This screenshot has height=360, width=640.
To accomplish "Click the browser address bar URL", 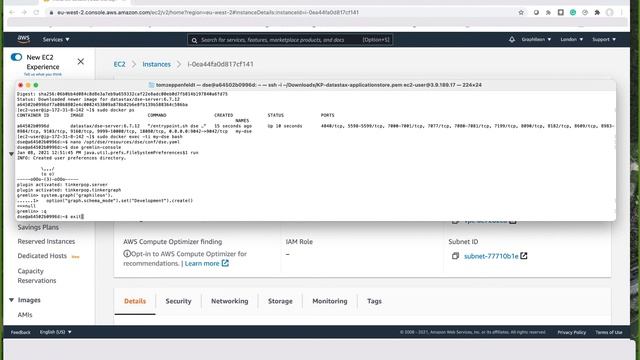I will click(x=208, y=13).
